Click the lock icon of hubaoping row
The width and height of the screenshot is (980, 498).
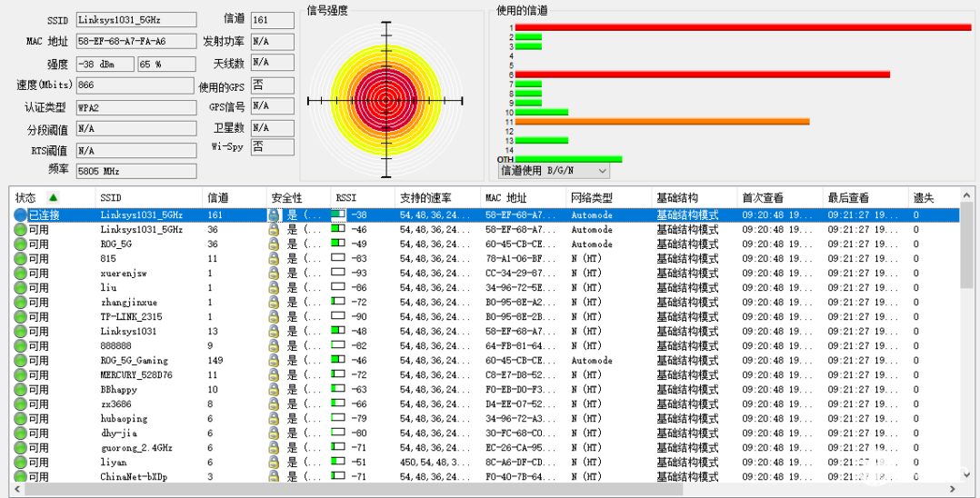[274, 419]
